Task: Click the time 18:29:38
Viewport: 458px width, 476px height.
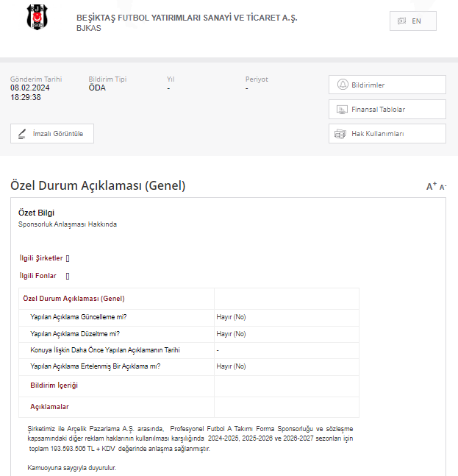Action: [x=26, y=97]
